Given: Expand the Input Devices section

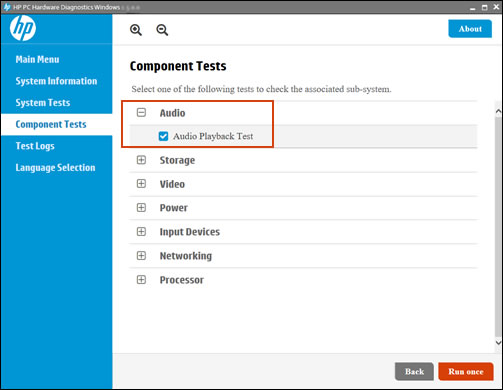Looking at the screenshot, I should click(x=141, y=232).
